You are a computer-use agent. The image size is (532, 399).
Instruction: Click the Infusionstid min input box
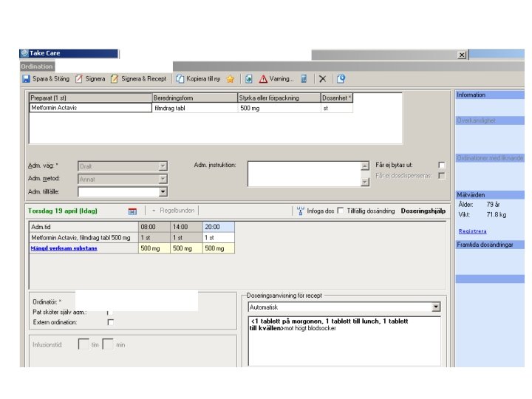pyautogui.click(x=108, y=344)
